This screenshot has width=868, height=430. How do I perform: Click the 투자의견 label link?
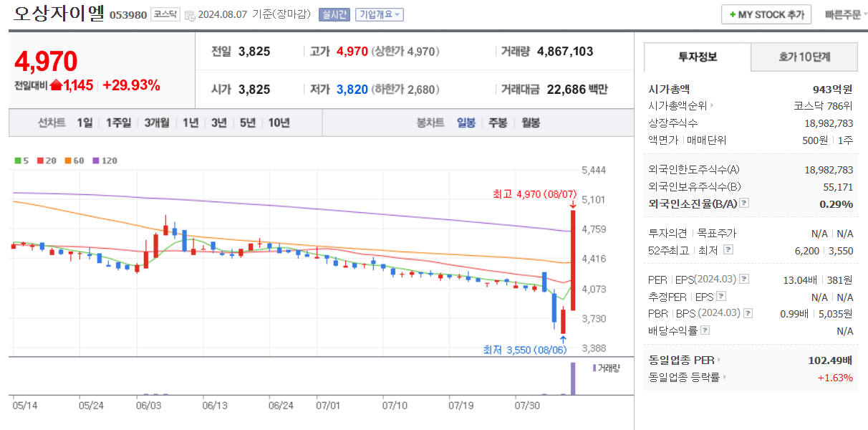667,233
